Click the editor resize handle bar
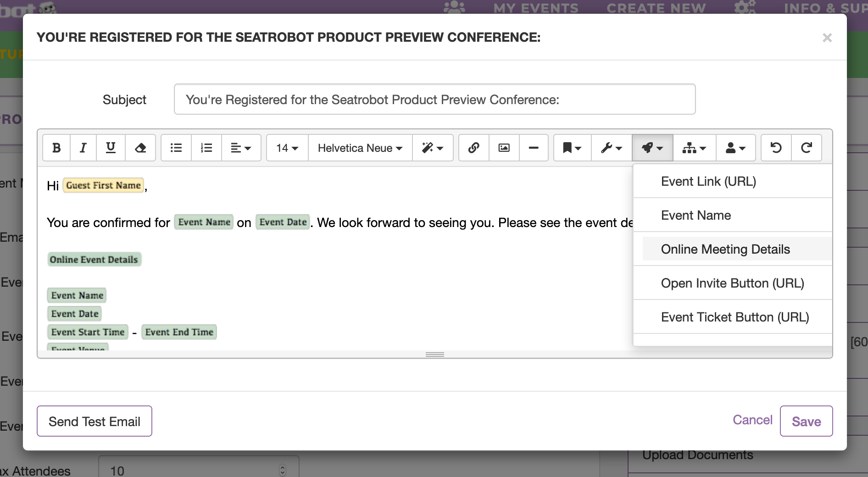 [435, 355]
